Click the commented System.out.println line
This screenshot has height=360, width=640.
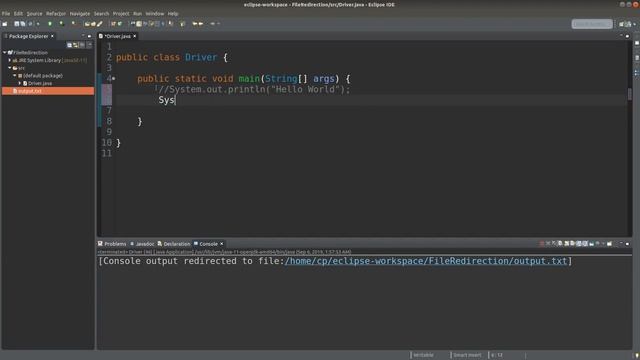pos(255,89)
